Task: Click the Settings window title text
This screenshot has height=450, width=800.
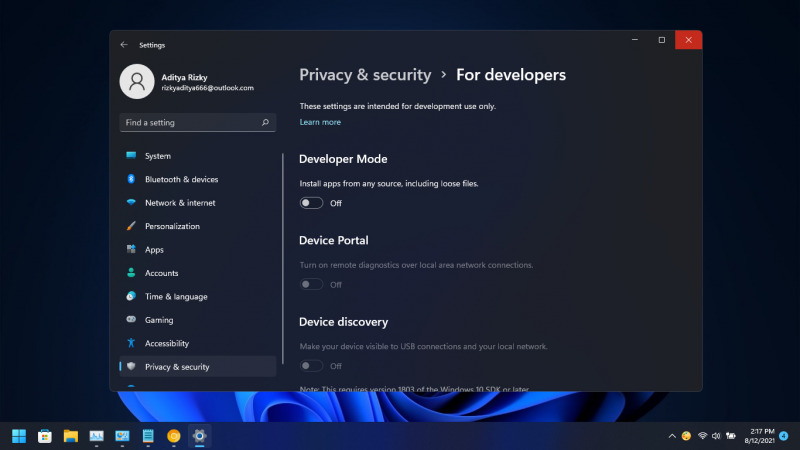Action: pyautogui.click(x=152, y=45)
